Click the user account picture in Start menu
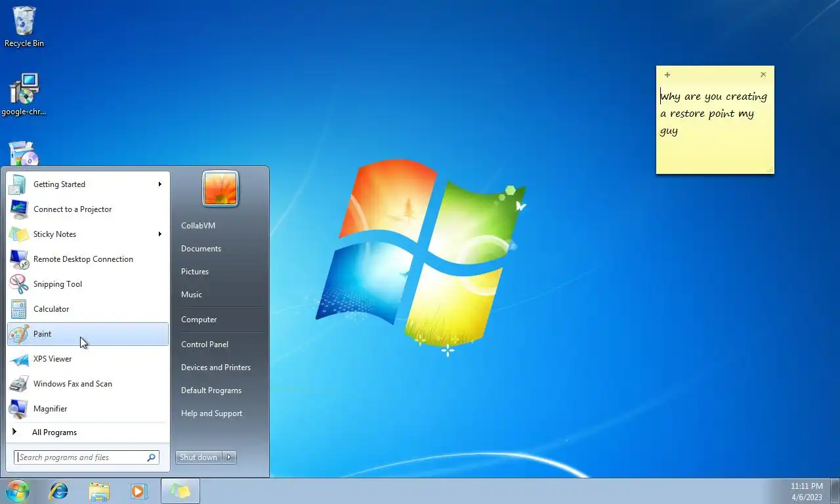 [220, 189]
